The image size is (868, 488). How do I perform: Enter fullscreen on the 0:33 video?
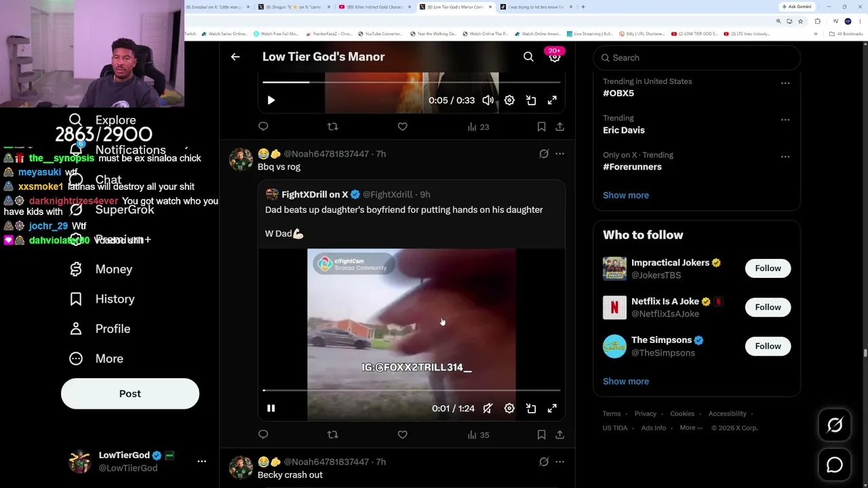pos(552,100)
